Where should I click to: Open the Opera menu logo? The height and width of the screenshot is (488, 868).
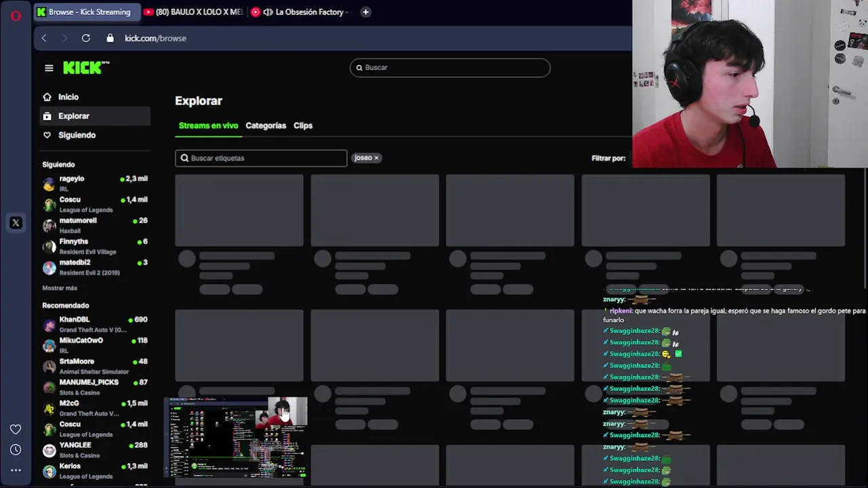(16, 16)
